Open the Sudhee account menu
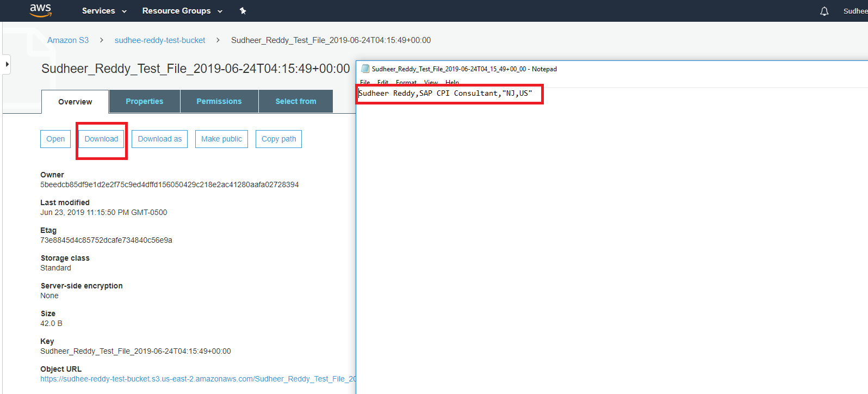 click(x=855, y=11)
